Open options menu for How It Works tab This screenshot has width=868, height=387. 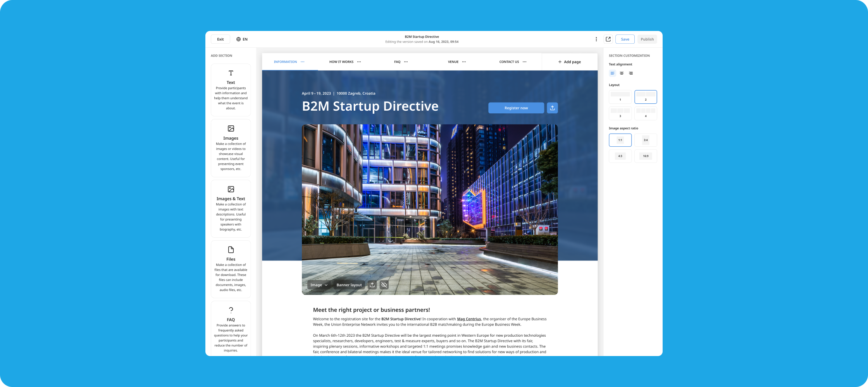pos(359,62)
